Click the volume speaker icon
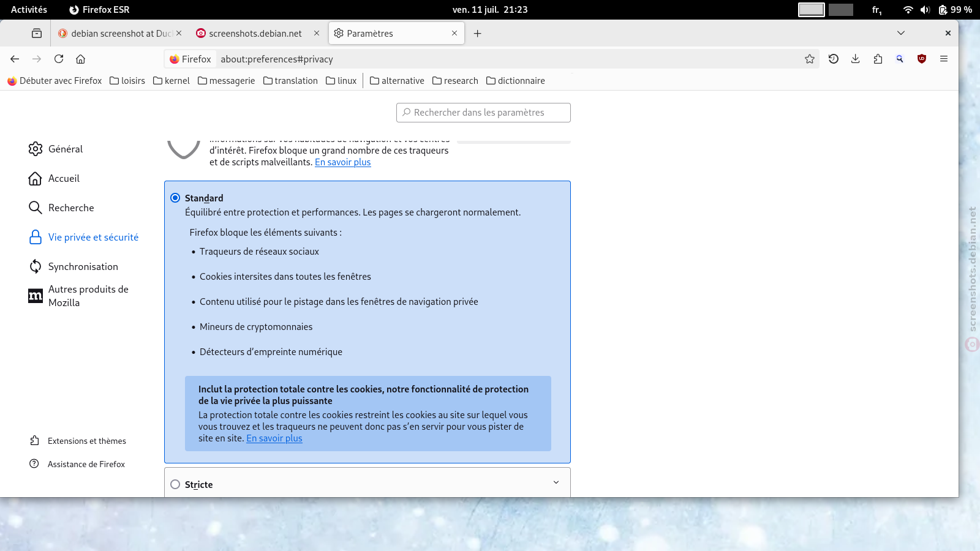This screenshot has width=980, height=551. pos(925,10)
